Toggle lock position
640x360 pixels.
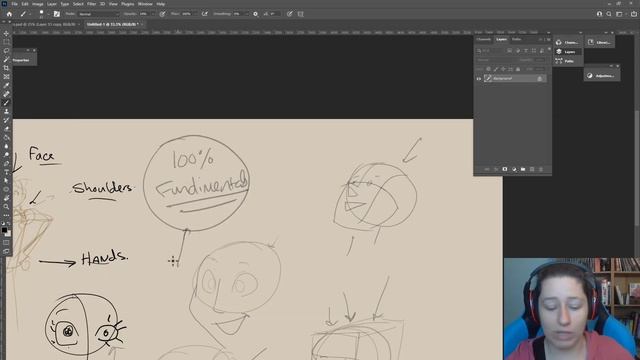coord(503,69)
